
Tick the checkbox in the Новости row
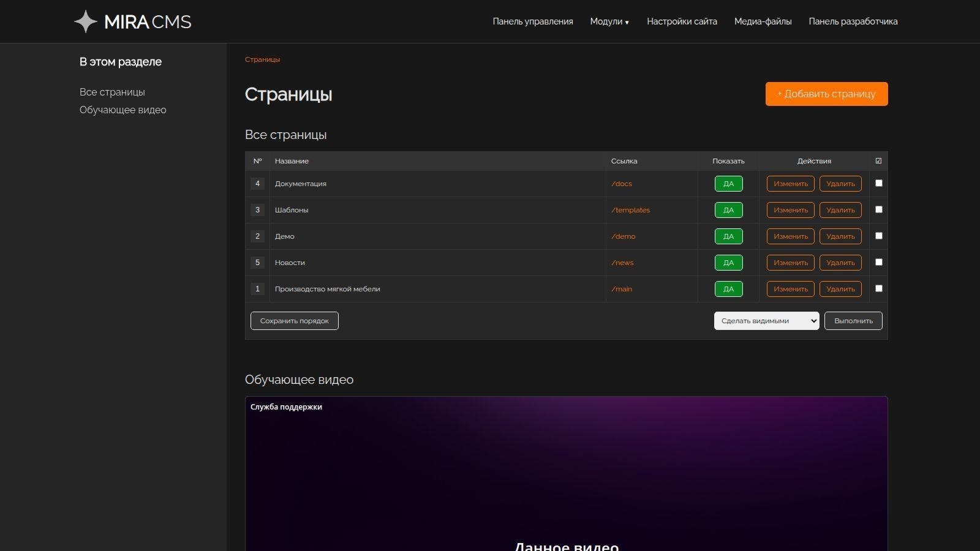(878, 262)
